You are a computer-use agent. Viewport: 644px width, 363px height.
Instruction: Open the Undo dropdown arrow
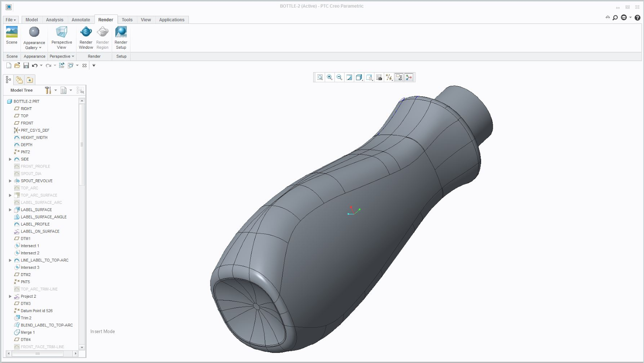41,65
